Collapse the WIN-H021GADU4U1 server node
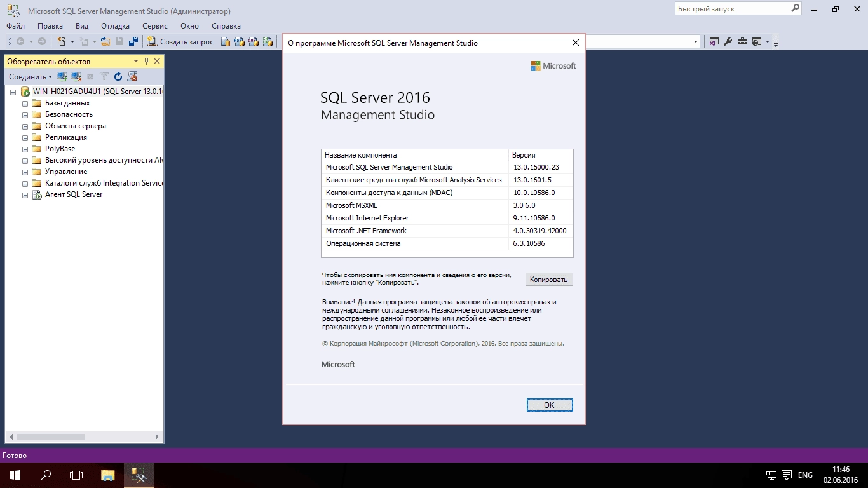The height and width of the screenshot is (488, 868). pos(13,92)
